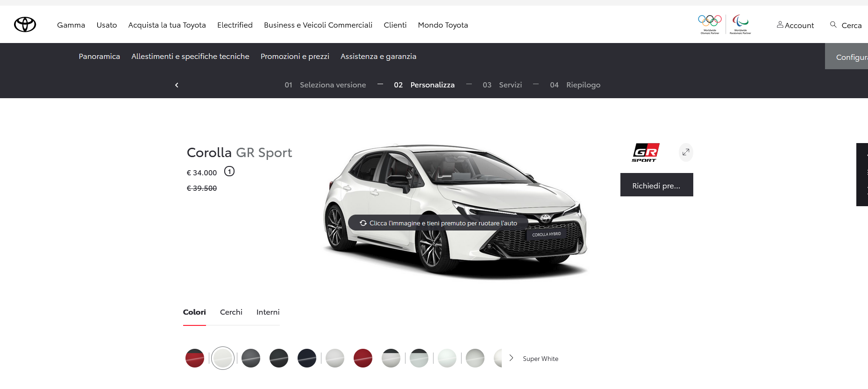Open the Paralympic partner logo link

click(x=740, y=24)
